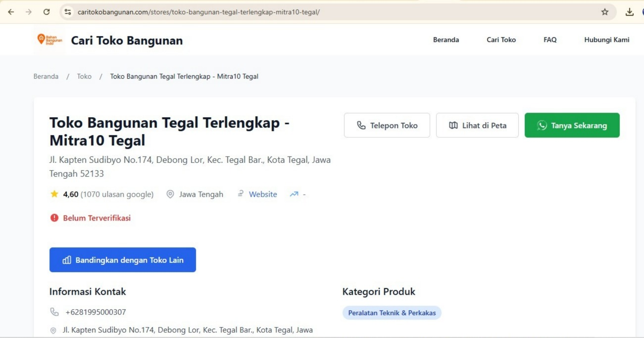
Task: Click the Lihat di Peta button
Action: (x=477, y=125)
